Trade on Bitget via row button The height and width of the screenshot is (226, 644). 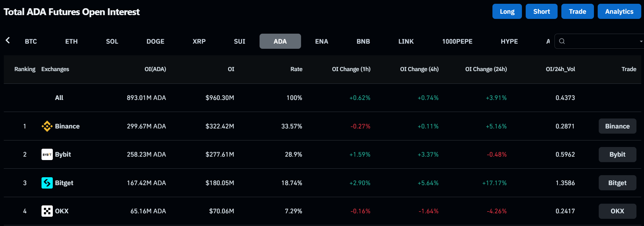click(x=617, y=183)
